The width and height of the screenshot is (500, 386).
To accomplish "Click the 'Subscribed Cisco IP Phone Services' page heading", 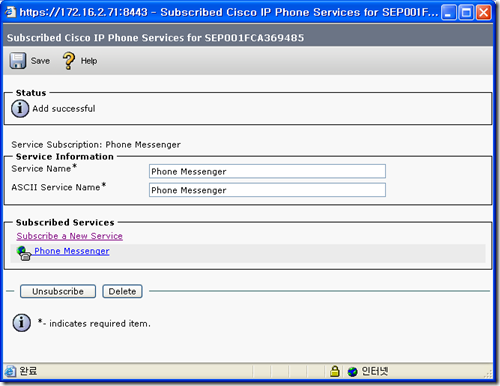I will tap(155, 38).
